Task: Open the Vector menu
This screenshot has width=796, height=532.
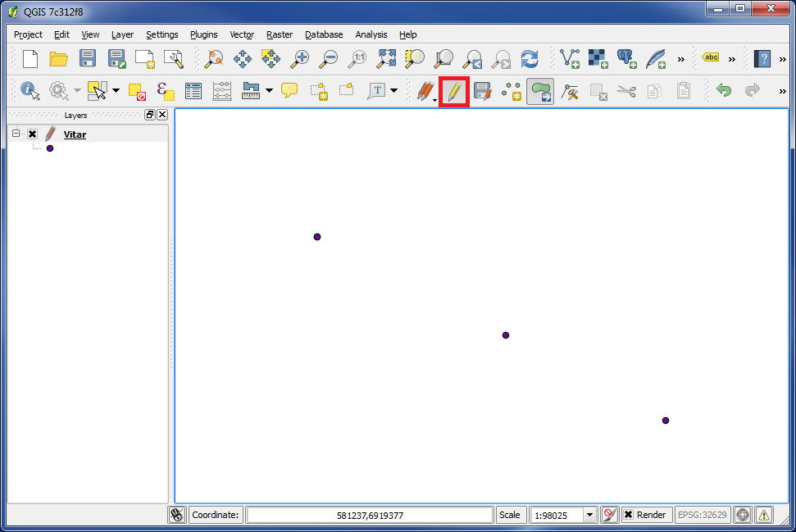Action: (242, 34)
